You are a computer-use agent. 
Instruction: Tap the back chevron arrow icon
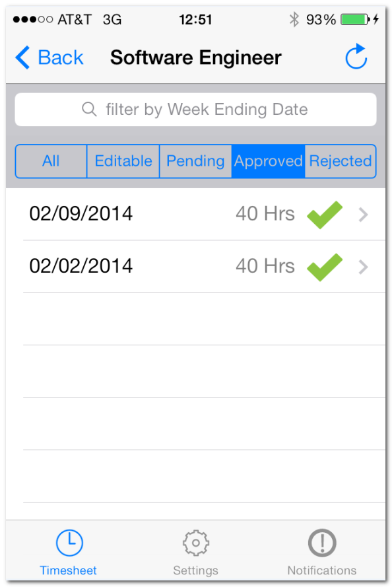[x=22, y=57]
